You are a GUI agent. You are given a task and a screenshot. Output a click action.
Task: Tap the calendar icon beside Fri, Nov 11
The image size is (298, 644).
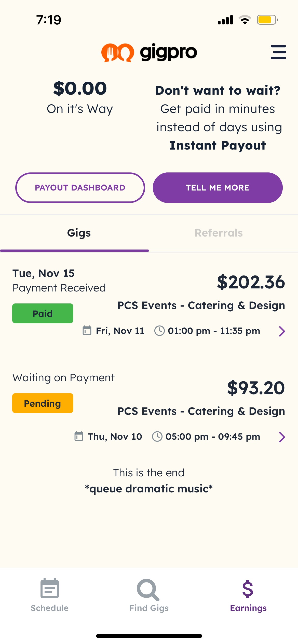tap(87, 331)
